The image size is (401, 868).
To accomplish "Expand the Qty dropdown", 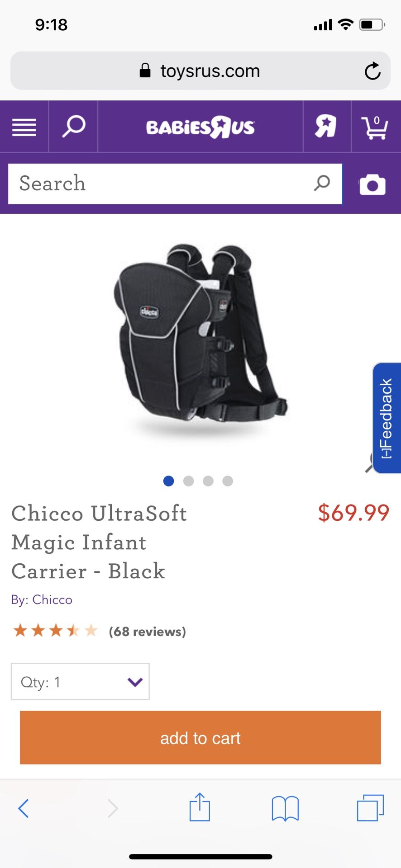I will tap(80, 682).
